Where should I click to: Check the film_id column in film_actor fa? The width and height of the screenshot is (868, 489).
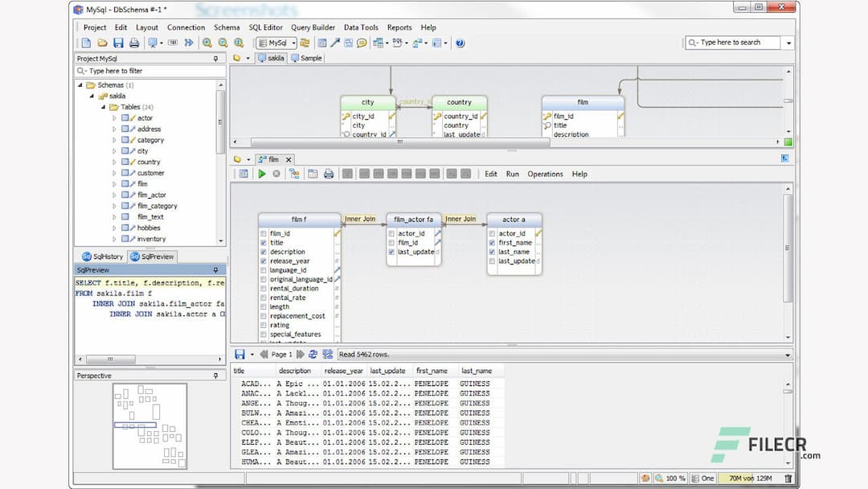point(391,242)
